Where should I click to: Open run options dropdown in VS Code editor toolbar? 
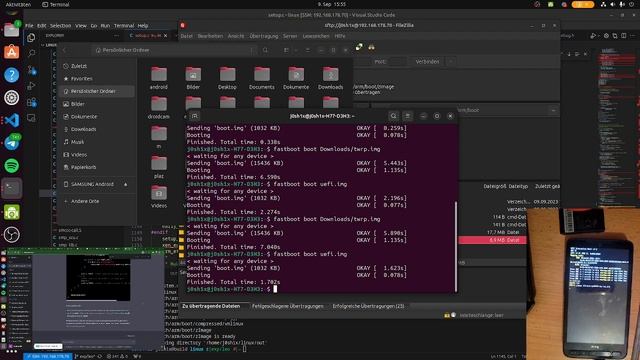coord(598,36)
